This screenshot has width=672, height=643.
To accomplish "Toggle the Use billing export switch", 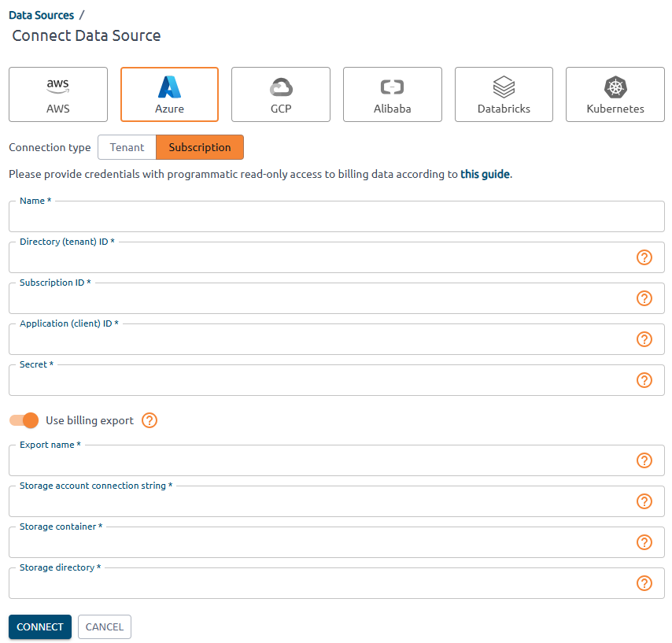I will [24, 420].
